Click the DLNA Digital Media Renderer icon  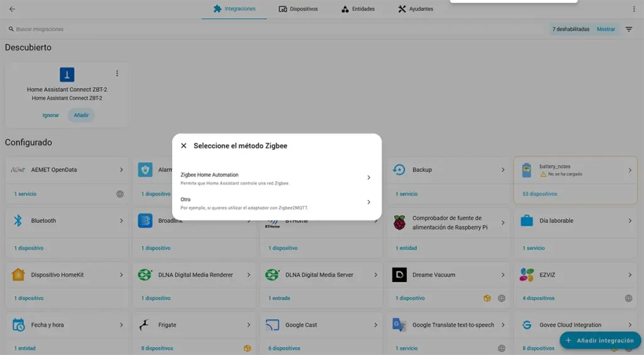coord(145,275)
